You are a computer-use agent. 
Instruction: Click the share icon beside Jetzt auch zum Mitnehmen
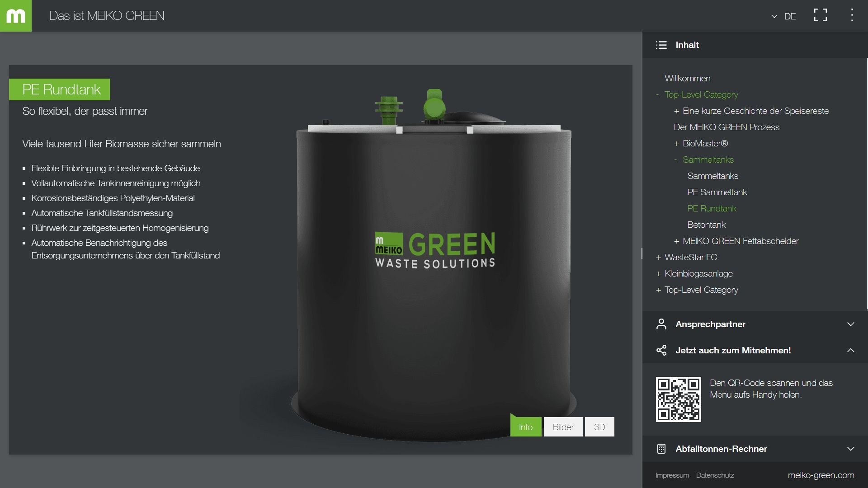pyautogui.click(x=661, y=350)
